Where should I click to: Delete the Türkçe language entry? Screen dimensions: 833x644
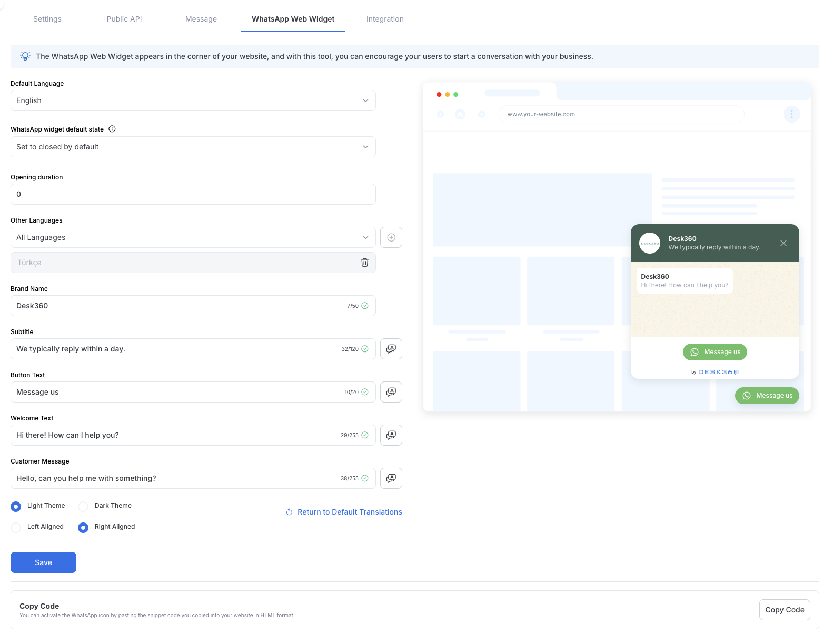click(364, 263)
